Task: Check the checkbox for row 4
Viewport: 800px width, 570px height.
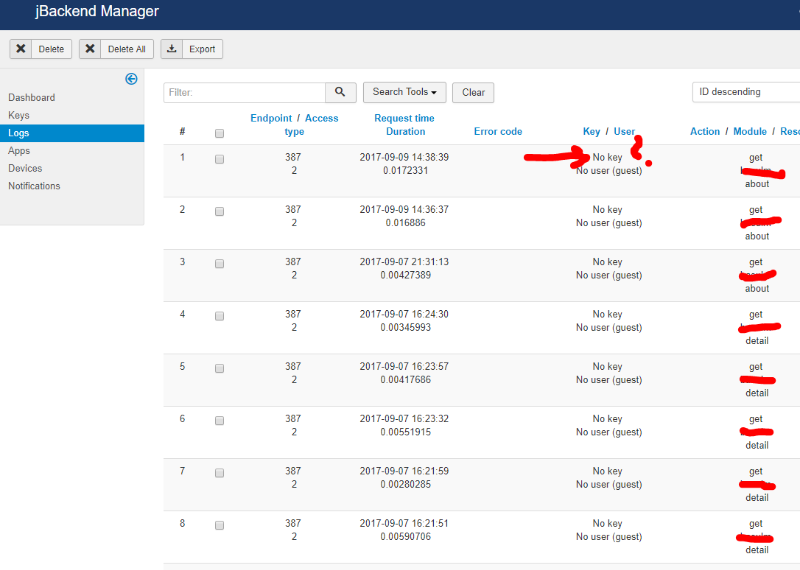Action: 219,316
